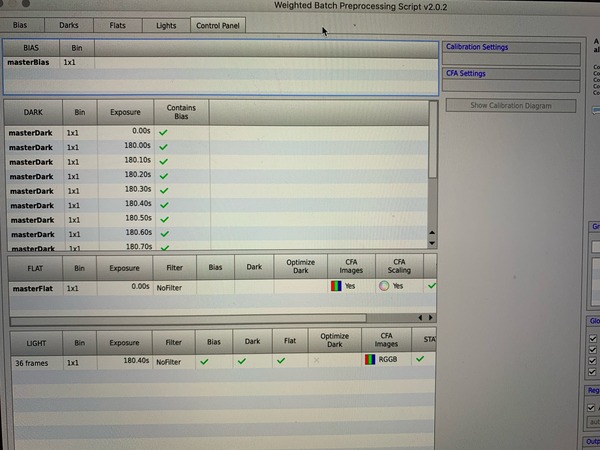Select the 36 frames light row
600x450 pixels.
[223, 362]
